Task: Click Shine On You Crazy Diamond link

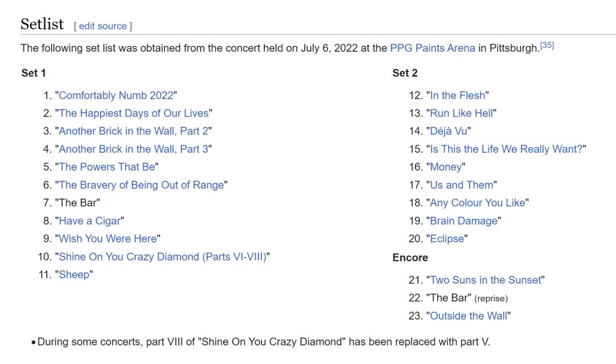Action: [162, 256]
